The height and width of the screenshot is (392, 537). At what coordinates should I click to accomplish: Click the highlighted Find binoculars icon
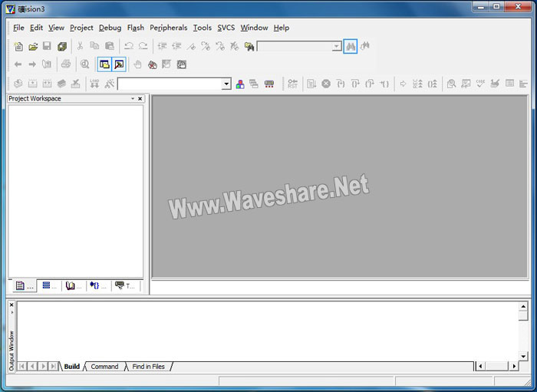tap(351, 46)
